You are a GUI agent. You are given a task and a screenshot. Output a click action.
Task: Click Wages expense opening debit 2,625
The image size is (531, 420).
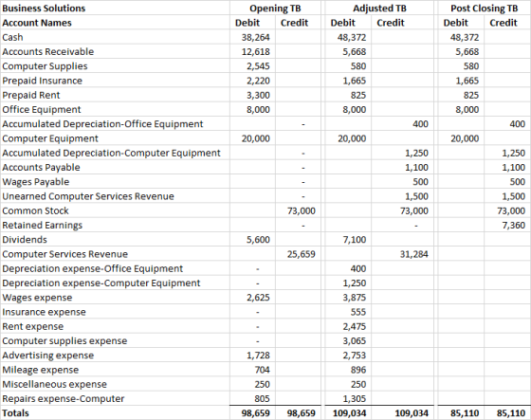[258, 298]
